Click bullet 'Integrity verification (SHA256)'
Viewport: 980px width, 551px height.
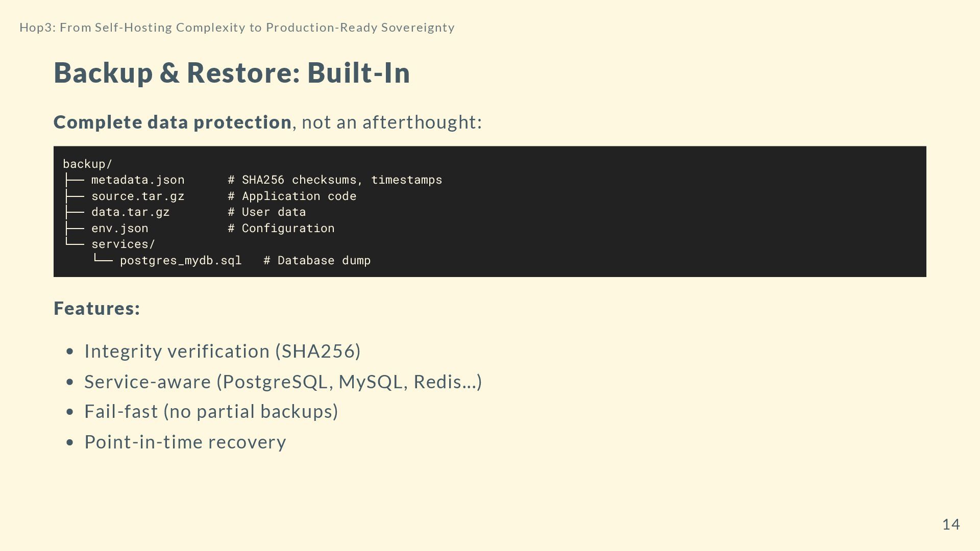coord(223,352)
